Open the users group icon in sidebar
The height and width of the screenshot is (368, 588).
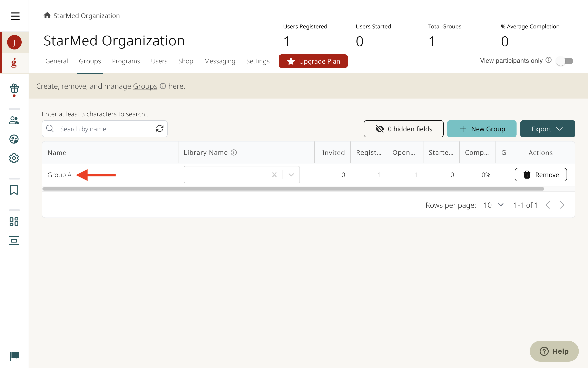click(x=14, y=120)
